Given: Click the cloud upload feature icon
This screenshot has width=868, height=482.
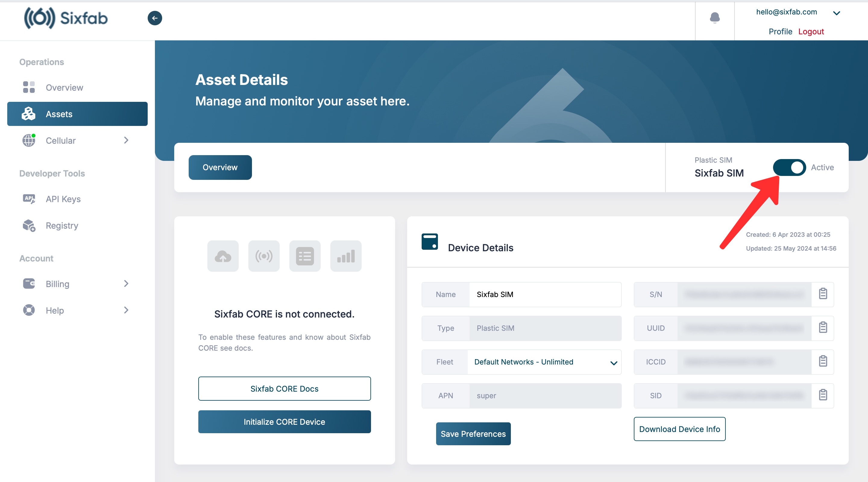Looking at the screenshot, I should 223,256.
